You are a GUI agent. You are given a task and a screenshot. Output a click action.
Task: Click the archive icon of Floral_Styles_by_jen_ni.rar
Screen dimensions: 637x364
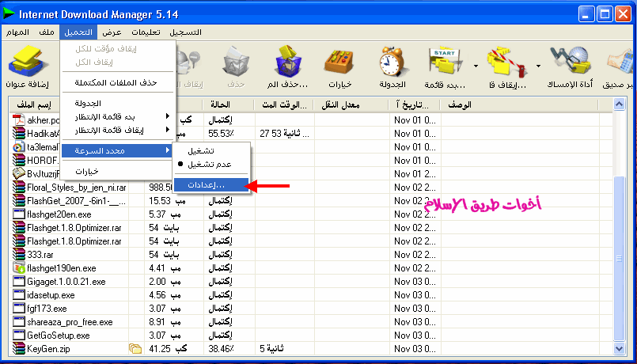click(x=19, y=187)
